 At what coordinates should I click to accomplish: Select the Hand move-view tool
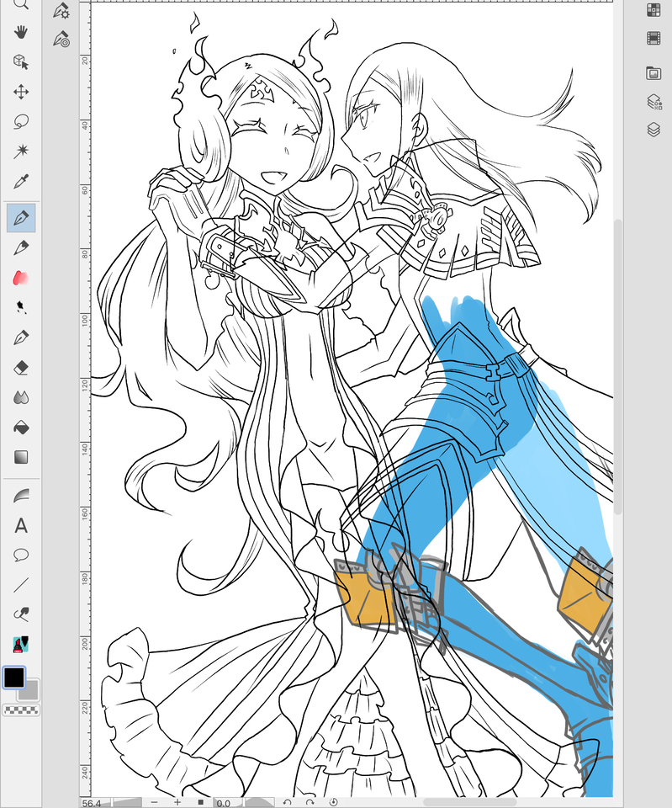tap(20, 33)
